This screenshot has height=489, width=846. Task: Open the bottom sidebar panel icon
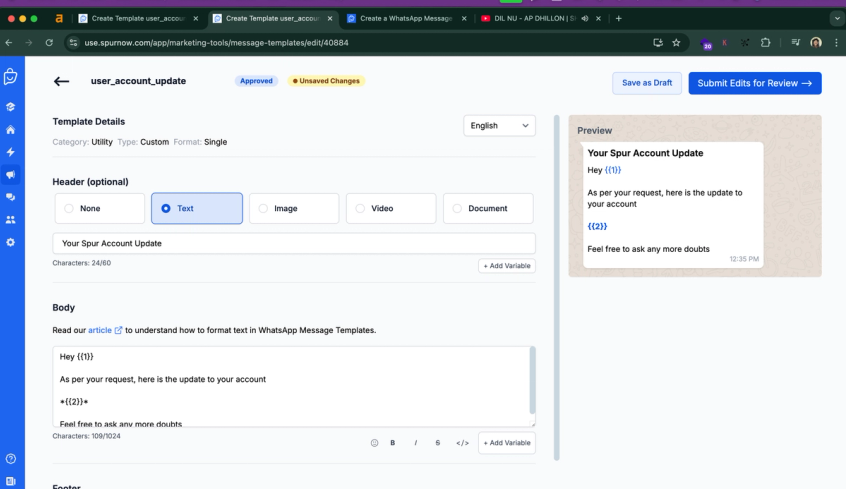point(11,481)
